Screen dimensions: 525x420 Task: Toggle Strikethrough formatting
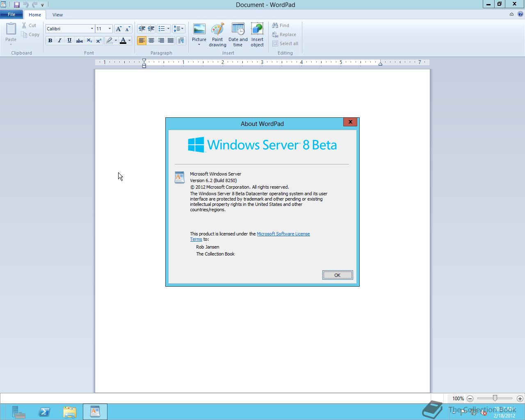tap(79, 41)
